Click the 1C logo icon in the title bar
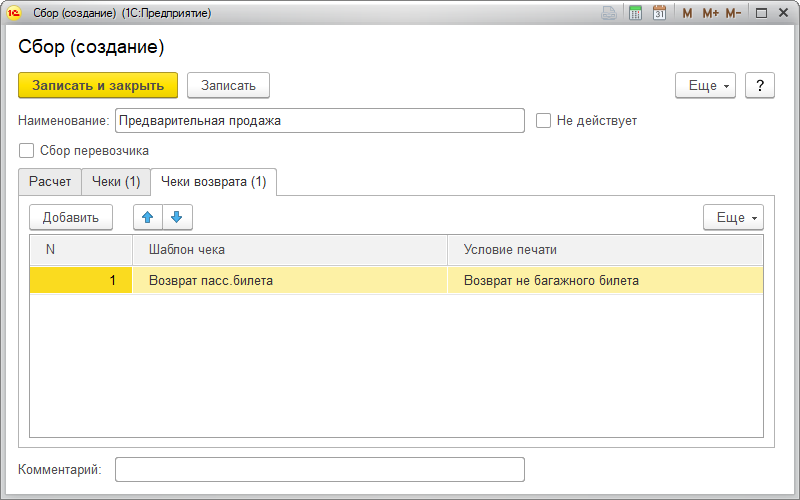 [x=14, y=13]
